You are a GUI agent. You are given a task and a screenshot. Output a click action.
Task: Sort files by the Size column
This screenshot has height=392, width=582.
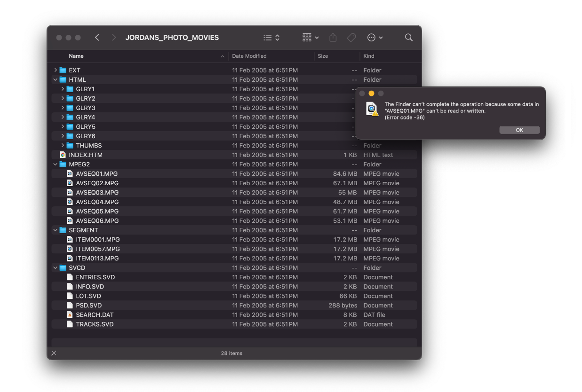pyautogui.click(x=323, y=56)
